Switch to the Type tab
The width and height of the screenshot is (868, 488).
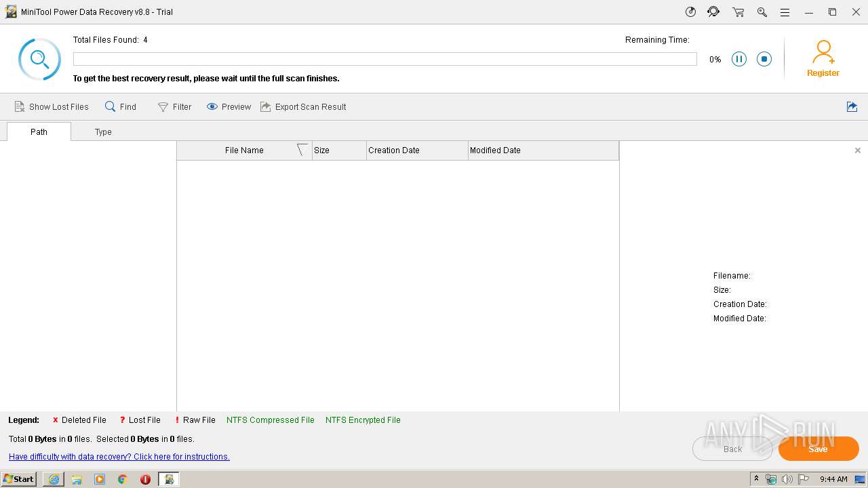point(103,131)
